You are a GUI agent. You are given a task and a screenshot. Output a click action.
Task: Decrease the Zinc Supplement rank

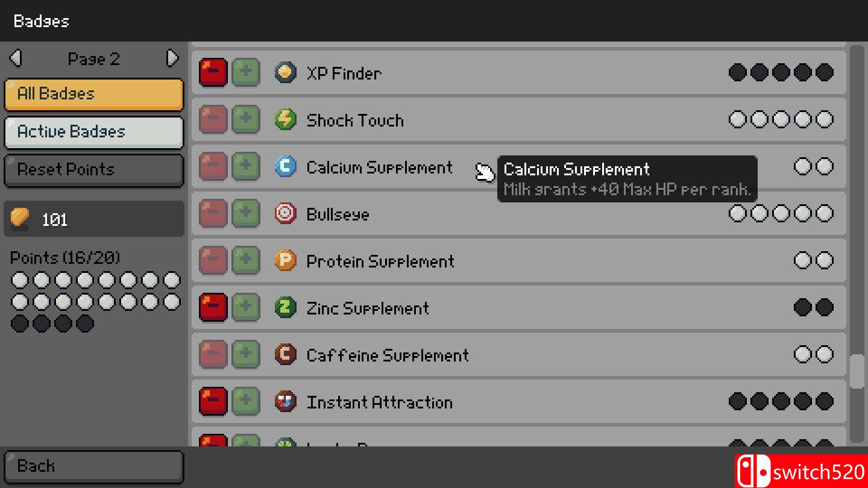tap(213, 308)
